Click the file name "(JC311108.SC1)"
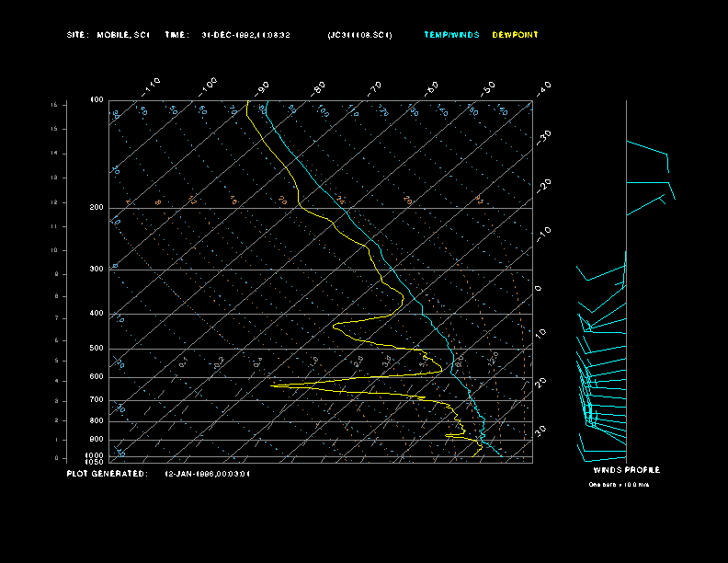 tap(359, 35)
